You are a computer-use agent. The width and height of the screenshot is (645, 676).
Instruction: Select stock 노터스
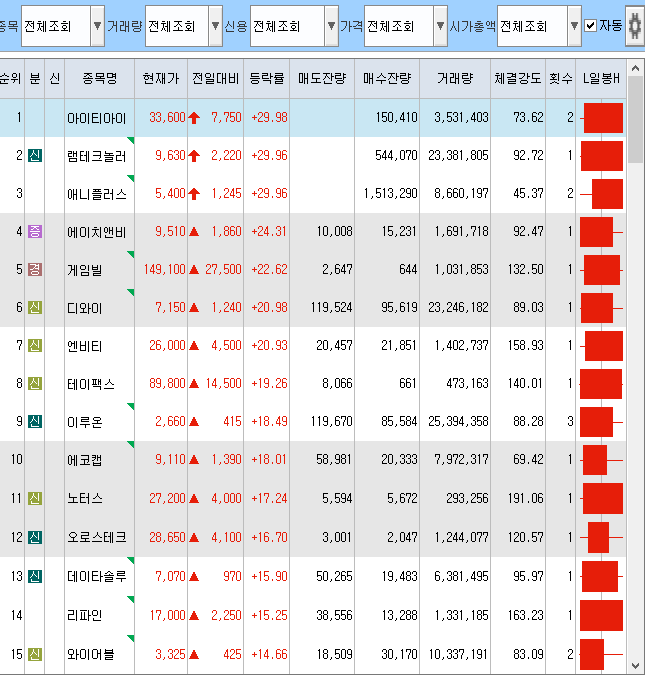pyautogui.click(x=85, y=498)
